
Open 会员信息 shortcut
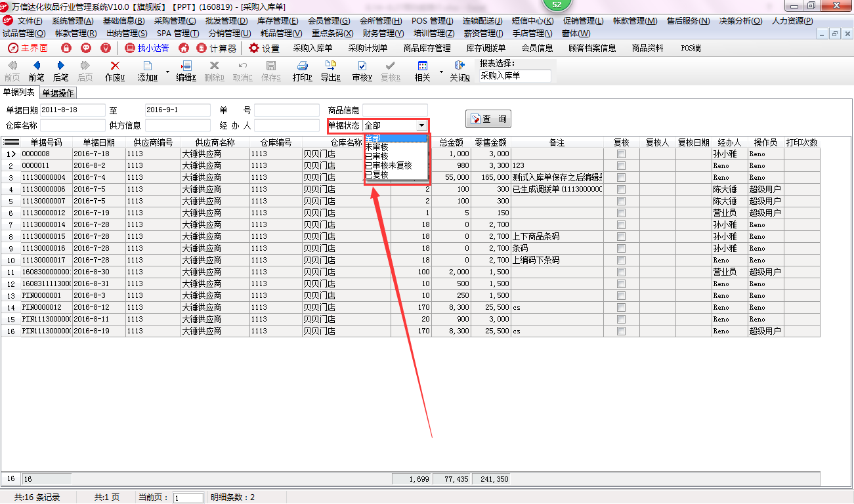click(x=537, y=48)
